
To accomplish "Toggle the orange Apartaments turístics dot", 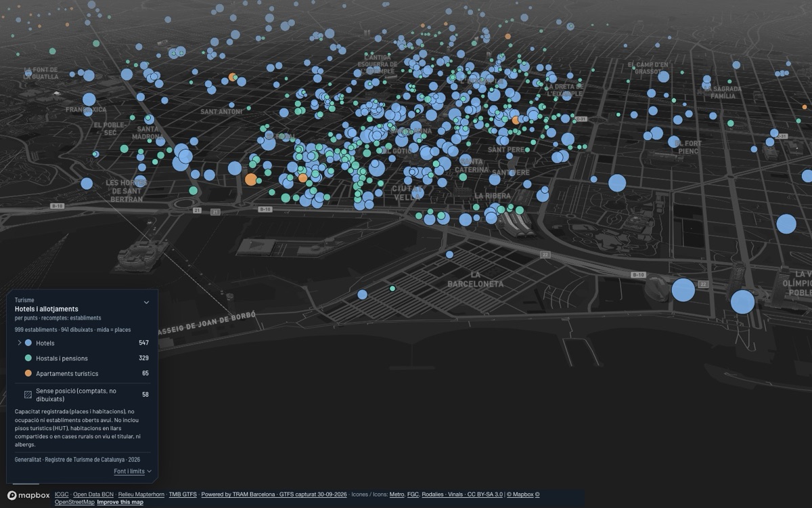I will tap(28, 373).
